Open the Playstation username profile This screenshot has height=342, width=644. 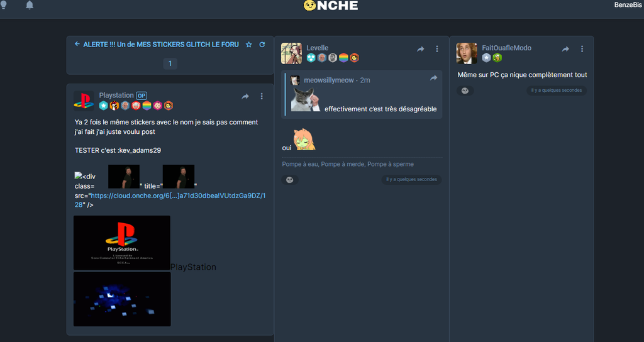[116, 96]
